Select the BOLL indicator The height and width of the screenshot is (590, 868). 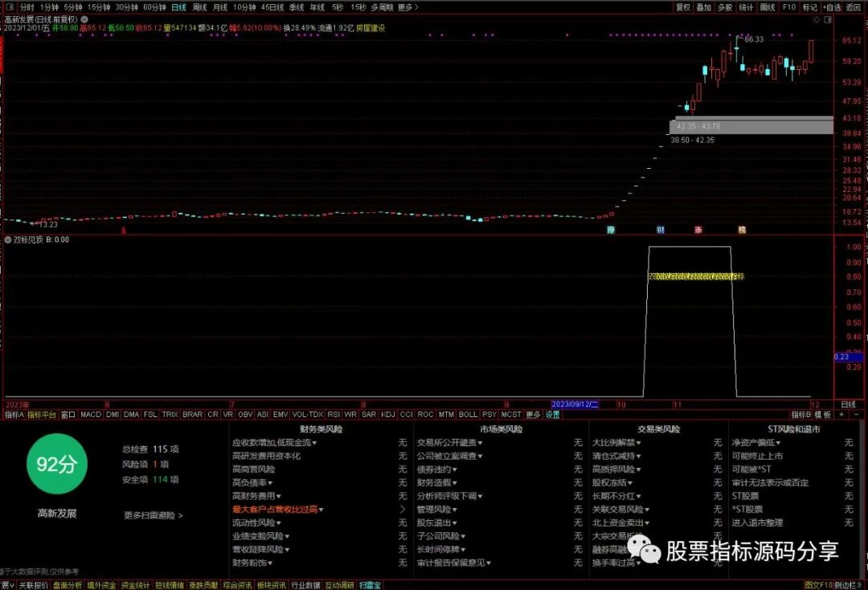(x=468, y=415)
